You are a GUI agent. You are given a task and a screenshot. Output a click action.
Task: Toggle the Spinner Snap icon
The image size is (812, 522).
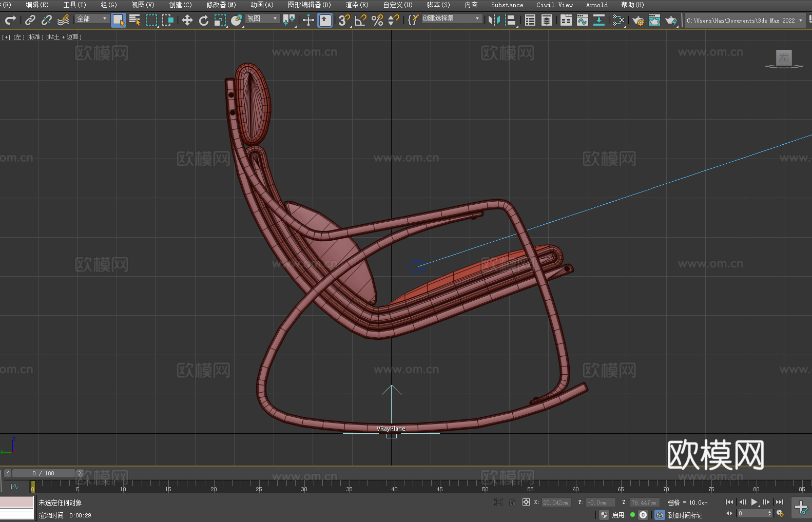pyautogui.click(x=394, y=20)
